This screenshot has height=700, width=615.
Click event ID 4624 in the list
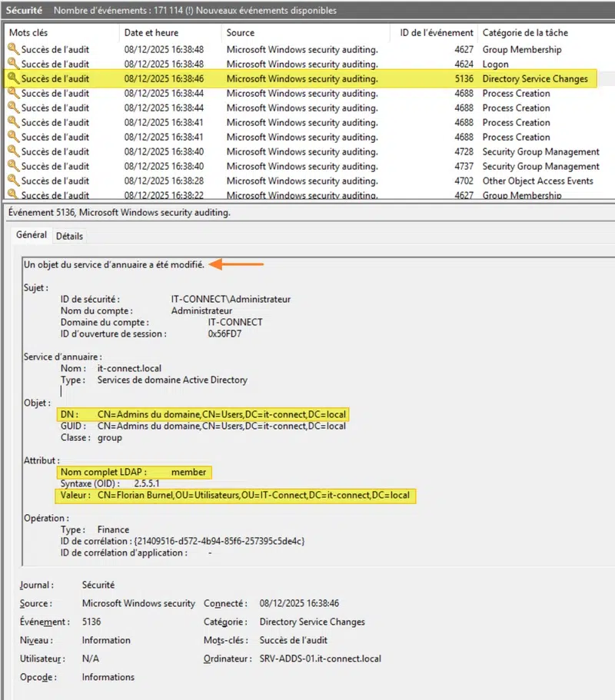coord(464,64)
